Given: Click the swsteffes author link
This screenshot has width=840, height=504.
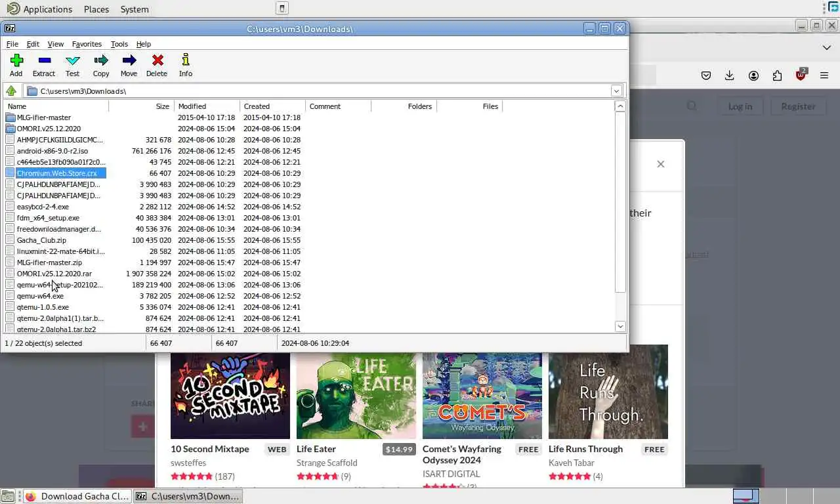Looking at the screenshot, I should point(188,463).
